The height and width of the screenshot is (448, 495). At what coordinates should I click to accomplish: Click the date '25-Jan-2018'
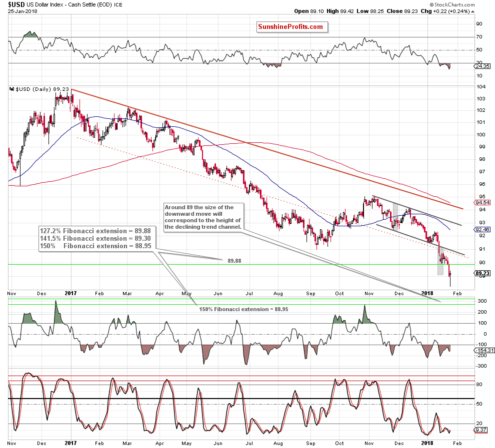coord(22,11)
